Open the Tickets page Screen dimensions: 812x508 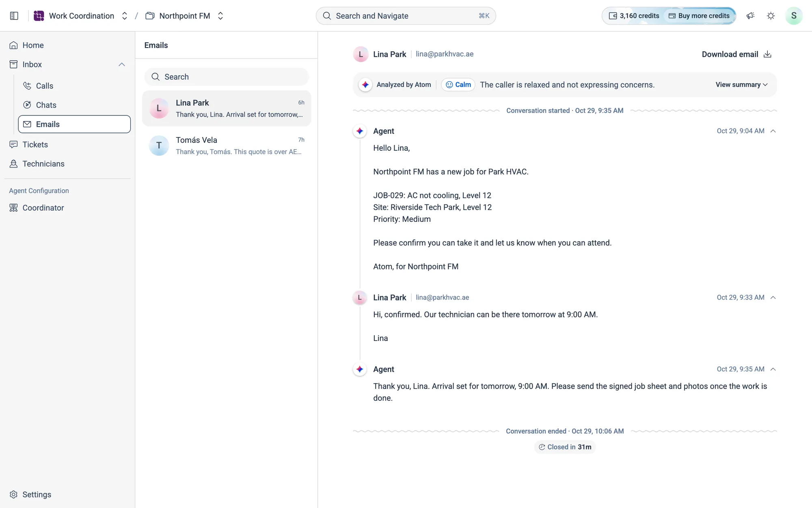pos(67,144)
